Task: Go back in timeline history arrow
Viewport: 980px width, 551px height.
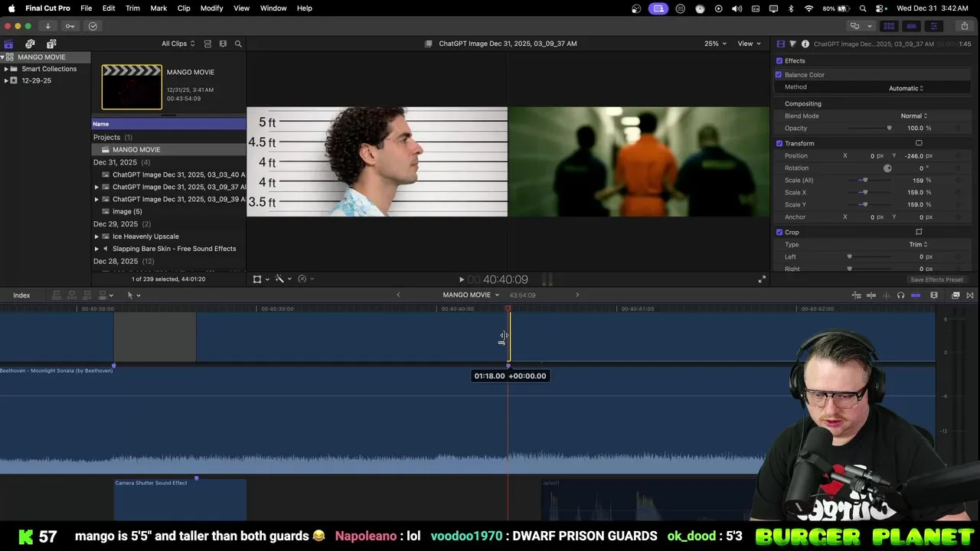Action: [x=398, y=295]
